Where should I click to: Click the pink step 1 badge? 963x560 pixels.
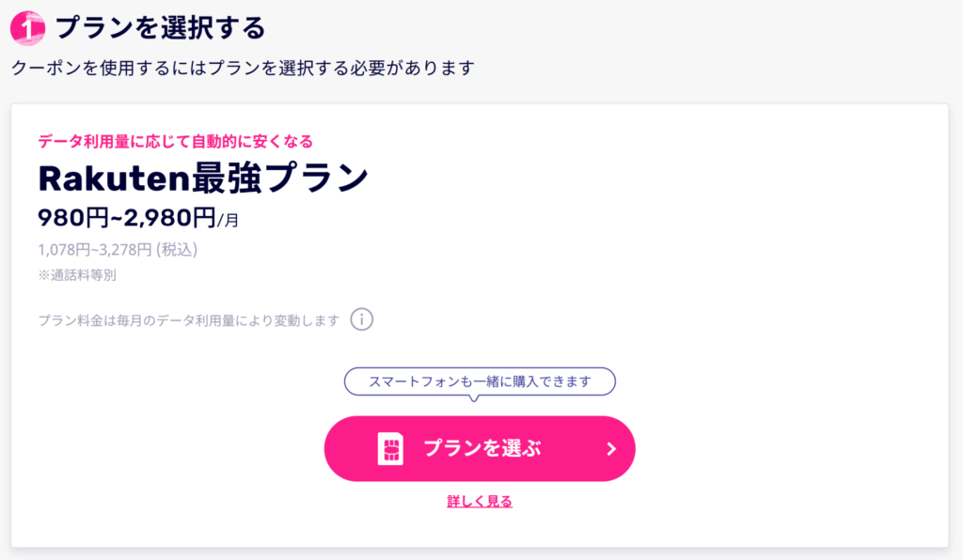pyautogui.click(x=27, y=27)
